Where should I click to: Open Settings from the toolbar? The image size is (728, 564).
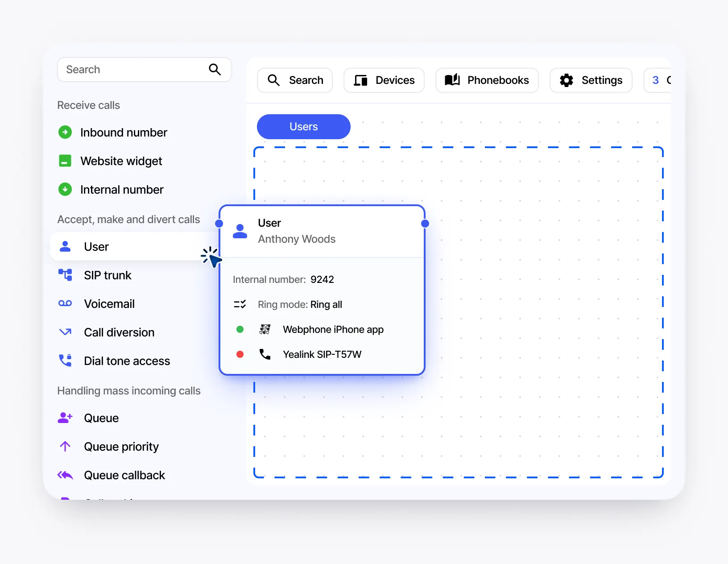pyautogui.click(x=591, y=80)
